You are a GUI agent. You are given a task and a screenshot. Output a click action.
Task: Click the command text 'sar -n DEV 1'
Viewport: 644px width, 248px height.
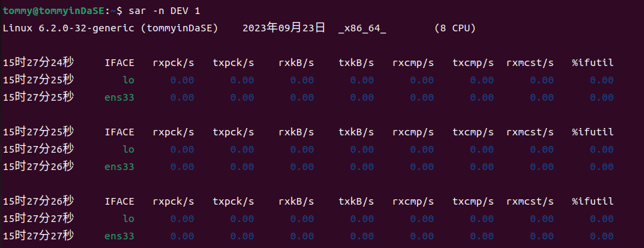tap(164, 11)
